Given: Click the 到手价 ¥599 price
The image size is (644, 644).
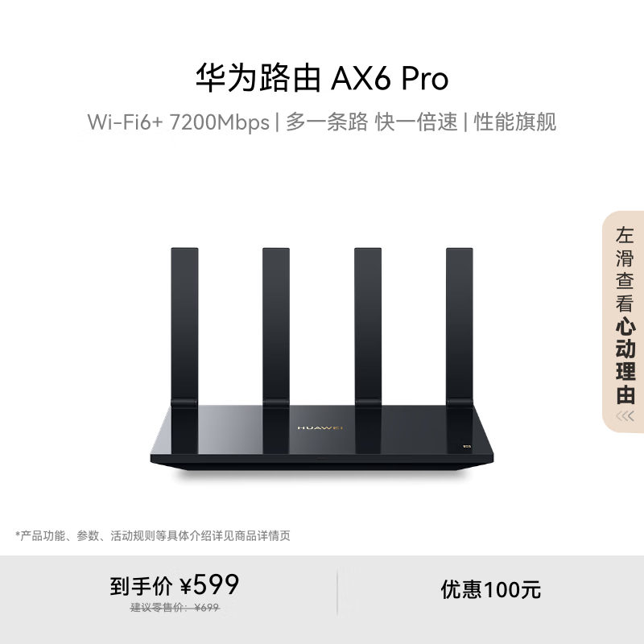Looking at the screenshot, I should click(x=174, y=585).
